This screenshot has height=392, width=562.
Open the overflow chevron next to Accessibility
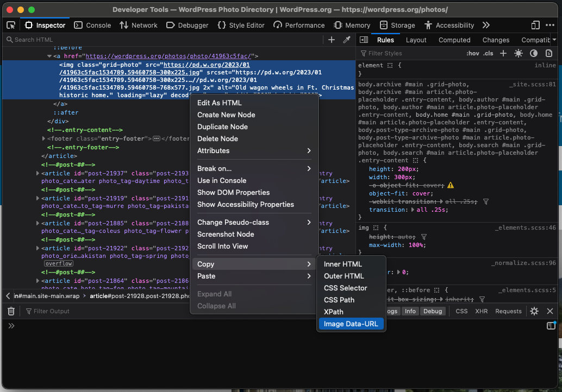[x=486, y=25]
